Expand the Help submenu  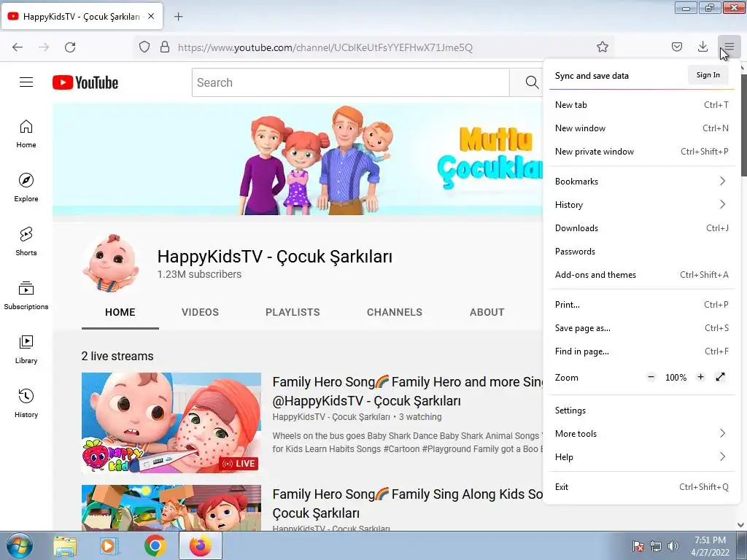click(641, 457)
